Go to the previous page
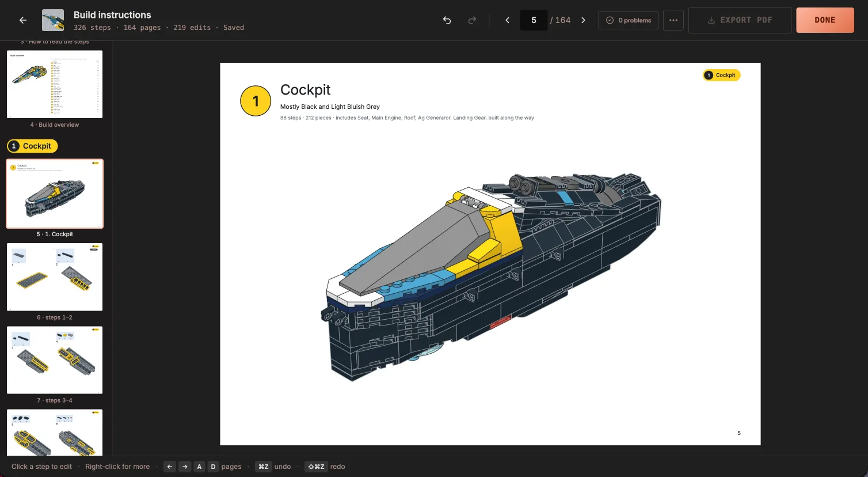Image resolution: width=868 pixels, height=477 pixels. coord(507,20)
